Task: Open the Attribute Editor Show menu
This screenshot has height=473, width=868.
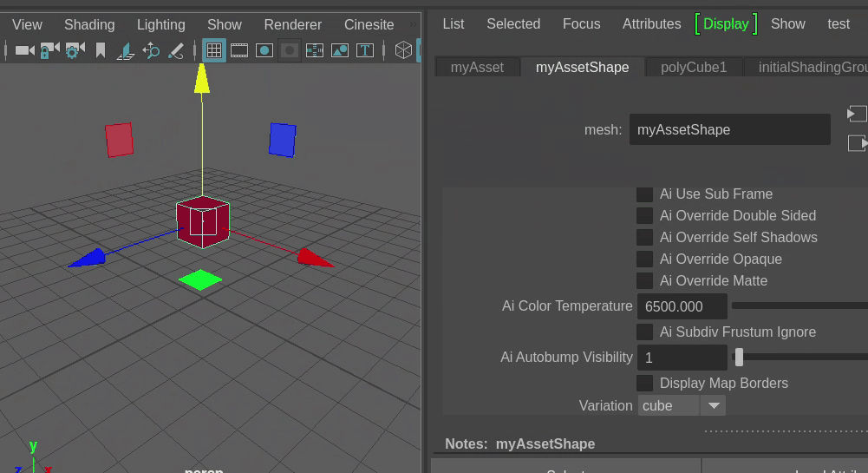Action: pos(787,23)
